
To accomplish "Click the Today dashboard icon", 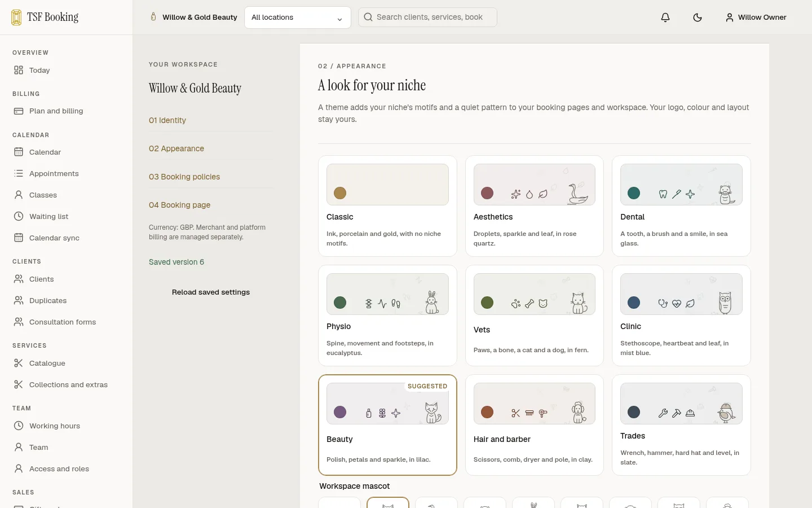I will (19, 70).
